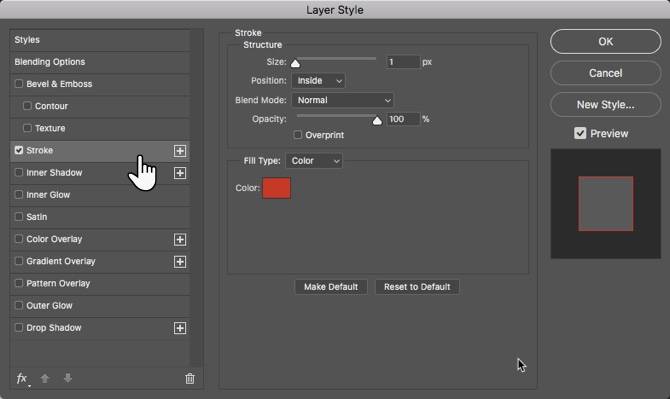Select the Styles list item
This screenshot has height=399, width=670.
(100, 40)
